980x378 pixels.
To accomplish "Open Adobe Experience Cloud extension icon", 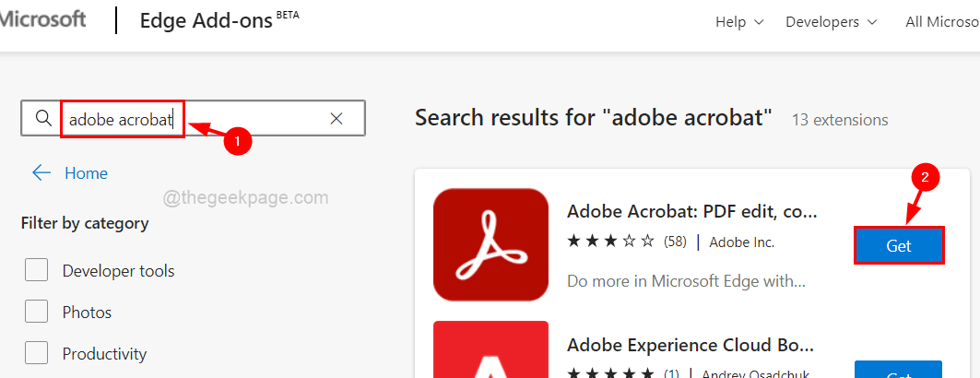I will [x=490, y=350].
